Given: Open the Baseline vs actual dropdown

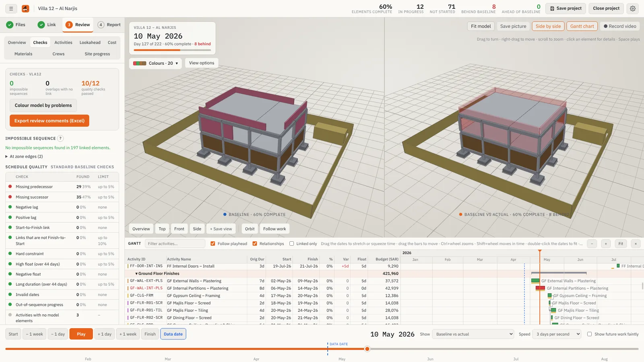Looking at the screenshot, I should [x=473, y=334].
